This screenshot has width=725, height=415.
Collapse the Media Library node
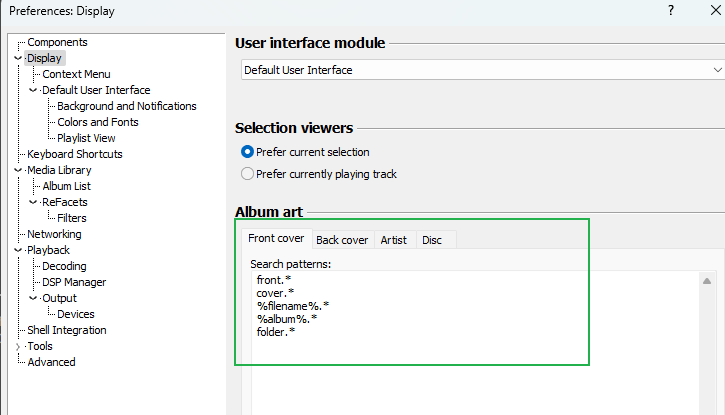(18, 170)
